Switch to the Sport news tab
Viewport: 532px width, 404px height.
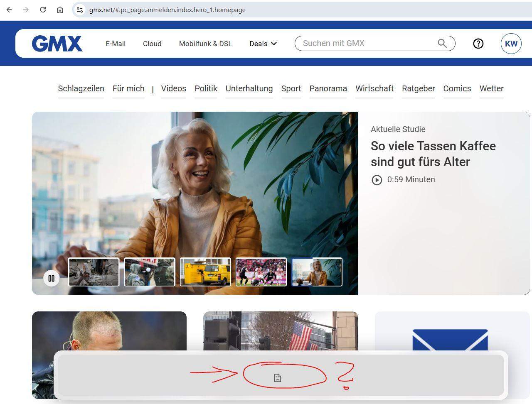(291, 88)
